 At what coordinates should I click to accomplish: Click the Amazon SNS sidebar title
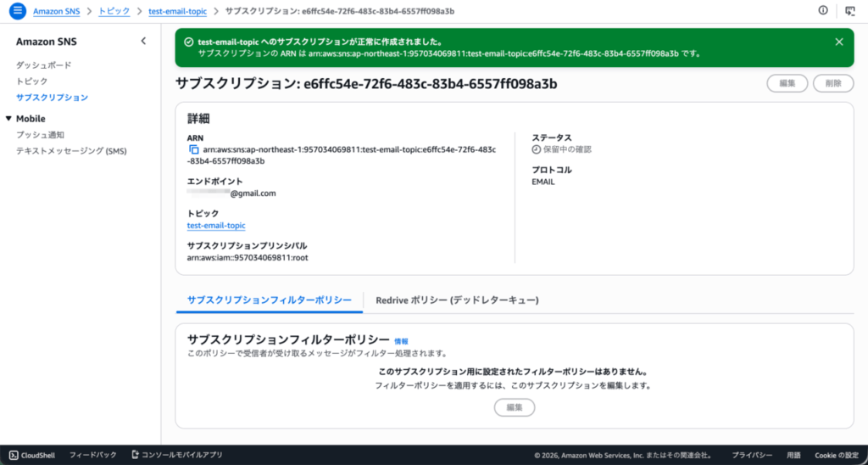[47, 42]
